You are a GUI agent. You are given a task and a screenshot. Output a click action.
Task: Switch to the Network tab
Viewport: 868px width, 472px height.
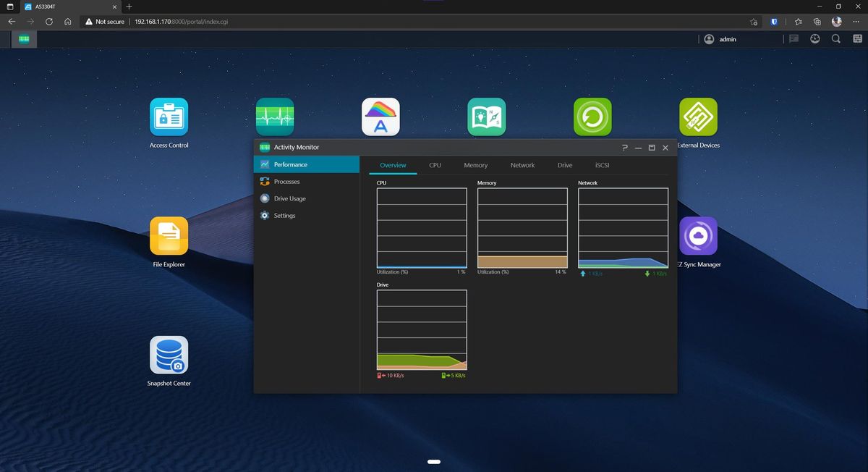[x=522, y=165]
